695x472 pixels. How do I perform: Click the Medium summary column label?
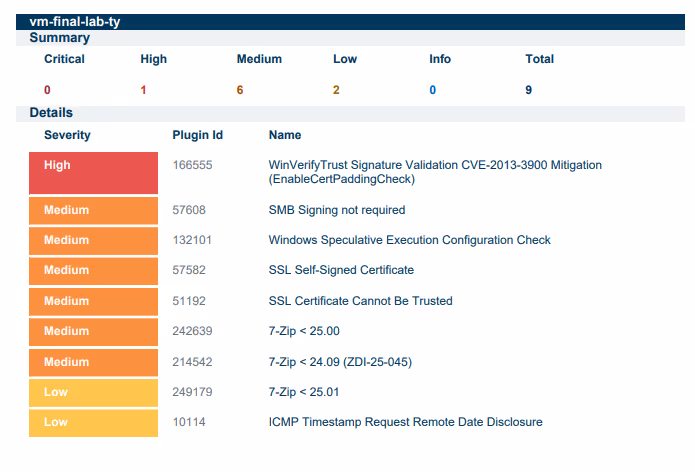259,59
